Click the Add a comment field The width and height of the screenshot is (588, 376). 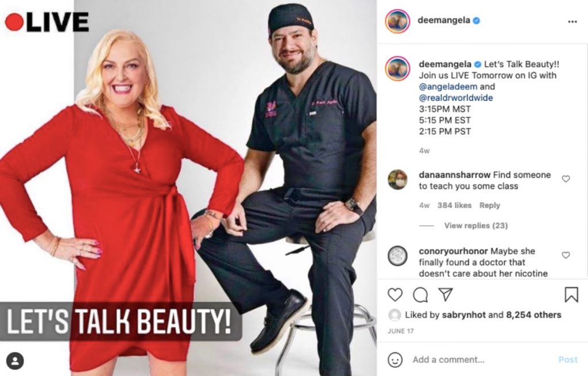(480, 359)
